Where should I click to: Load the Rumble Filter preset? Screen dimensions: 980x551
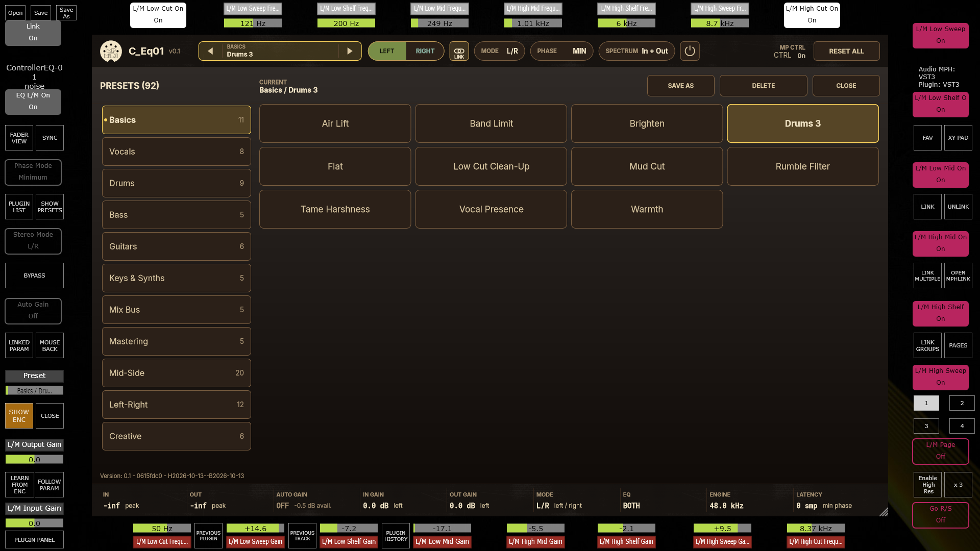pyautogui.click(x=802, y=166)
